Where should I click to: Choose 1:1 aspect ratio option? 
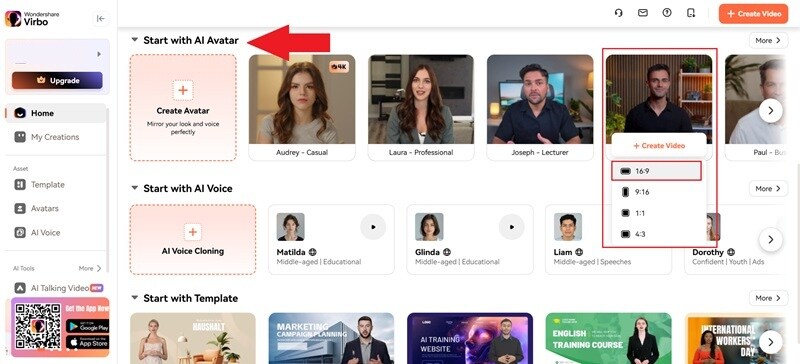click(657, 213)
